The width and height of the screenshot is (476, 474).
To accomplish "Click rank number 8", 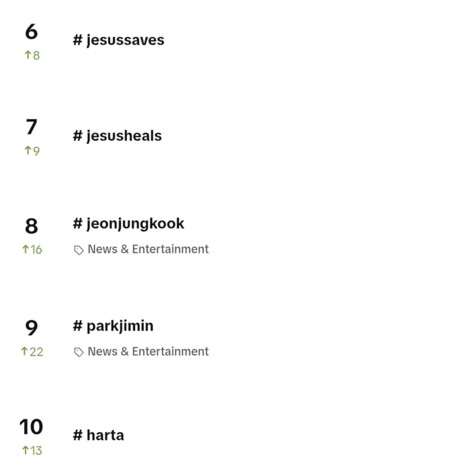I will tap(32, 226).
